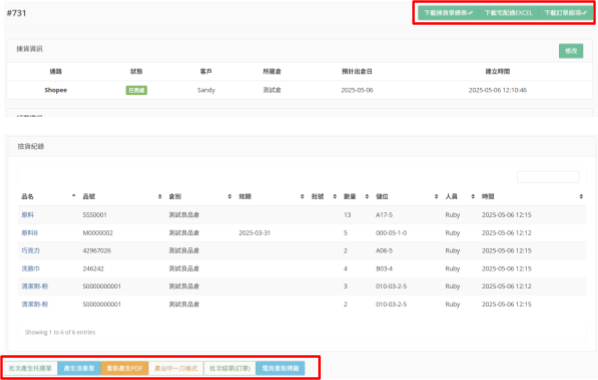Sort table by 倉別 column arrows

click(x=230, y=196)
